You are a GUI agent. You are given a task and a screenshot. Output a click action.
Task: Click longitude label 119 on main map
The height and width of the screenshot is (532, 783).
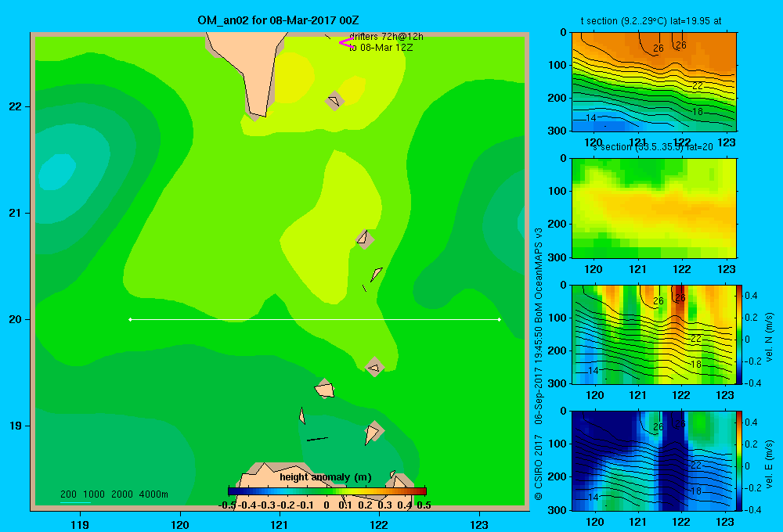point(80,525)
